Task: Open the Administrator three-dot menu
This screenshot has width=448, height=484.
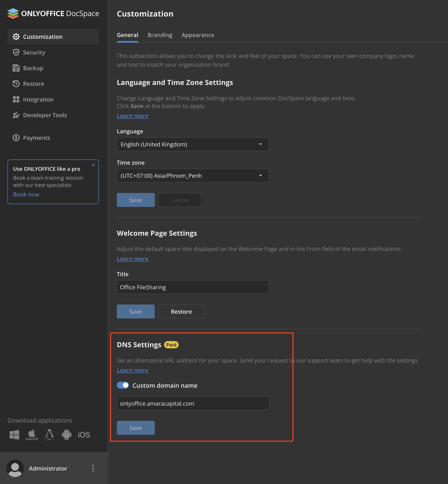Action: coord(93,468)
